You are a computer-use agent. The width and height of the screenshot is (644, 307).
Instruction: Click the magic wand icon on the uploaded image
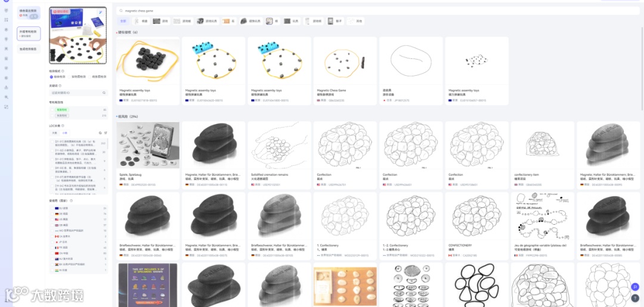(x=100, y=13)
